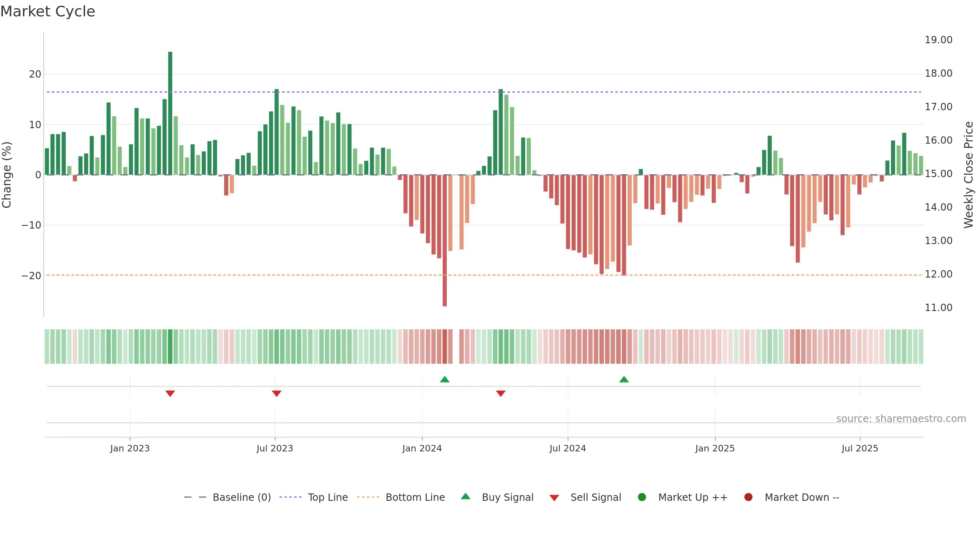The height and width of the screenshot is (551, 980).
Task: Click the 15.00 price tick label
Action: coord(938,173)
